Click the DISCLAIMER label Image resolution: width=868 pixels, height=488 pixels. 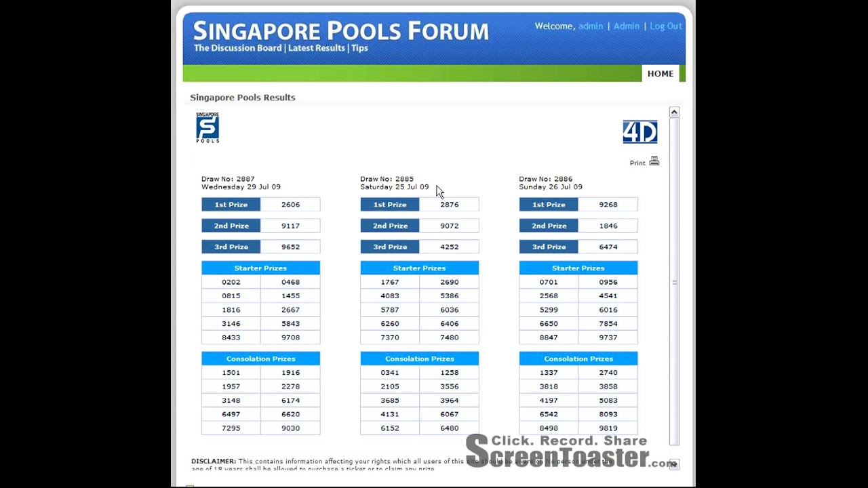click(x=214, y=462)
